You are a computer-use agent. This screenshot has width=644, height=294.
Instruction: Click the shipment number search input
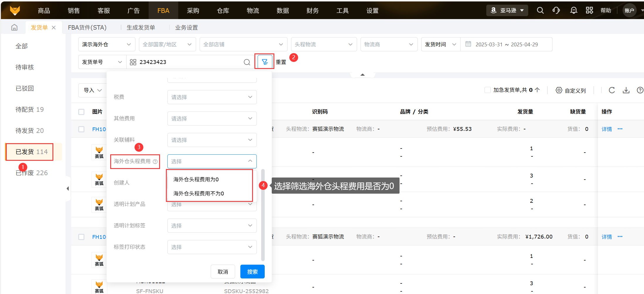(188, 62)
